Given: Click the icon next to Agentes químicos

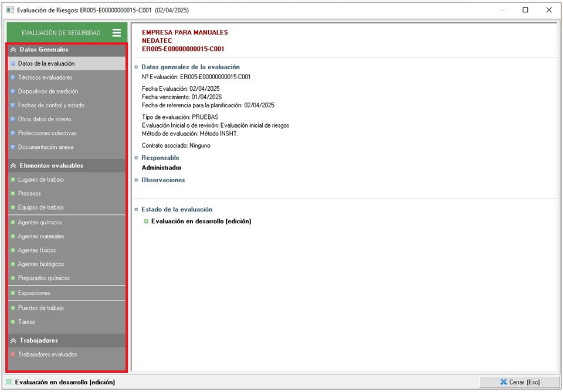Looking at the screenshot, I should pyautogui.click(x=12, y=223).
